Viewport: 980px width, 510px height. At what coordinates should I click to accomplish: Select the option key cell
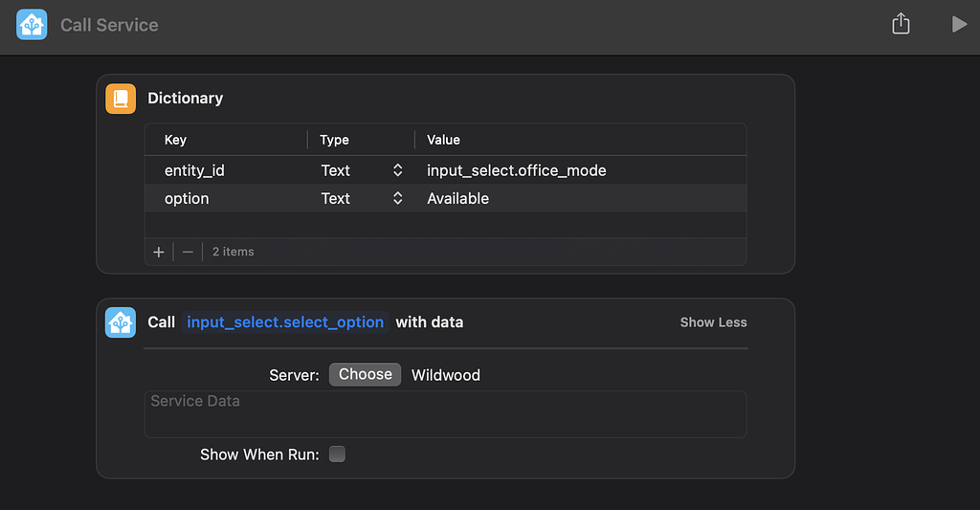pos(187,199)
